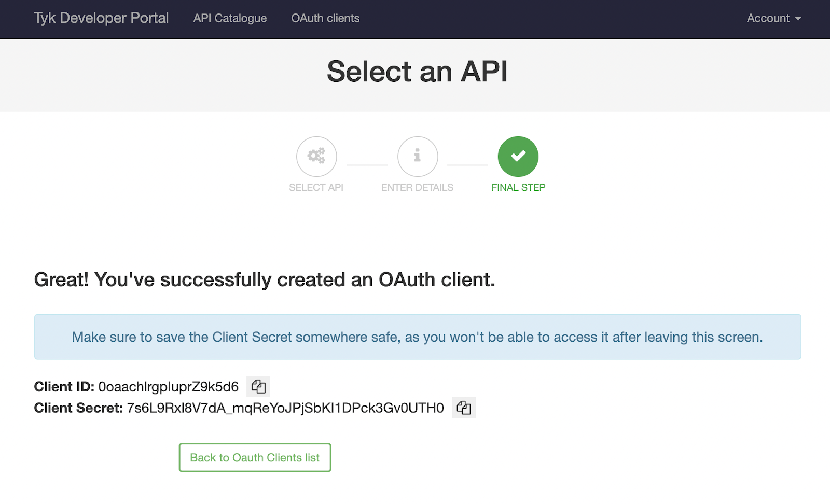Select the Client Secret value text

click(x=285, y=408)
